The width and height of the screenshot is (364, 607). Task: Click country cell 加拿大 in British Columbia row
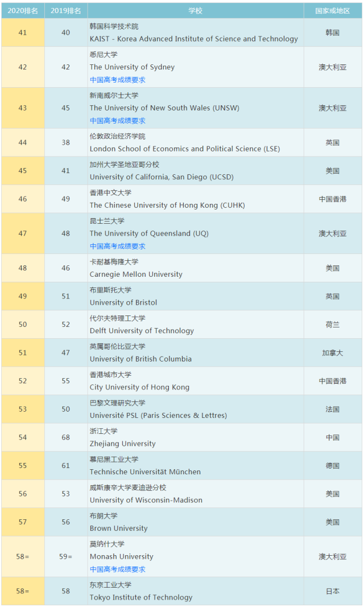tap(333, 353)
